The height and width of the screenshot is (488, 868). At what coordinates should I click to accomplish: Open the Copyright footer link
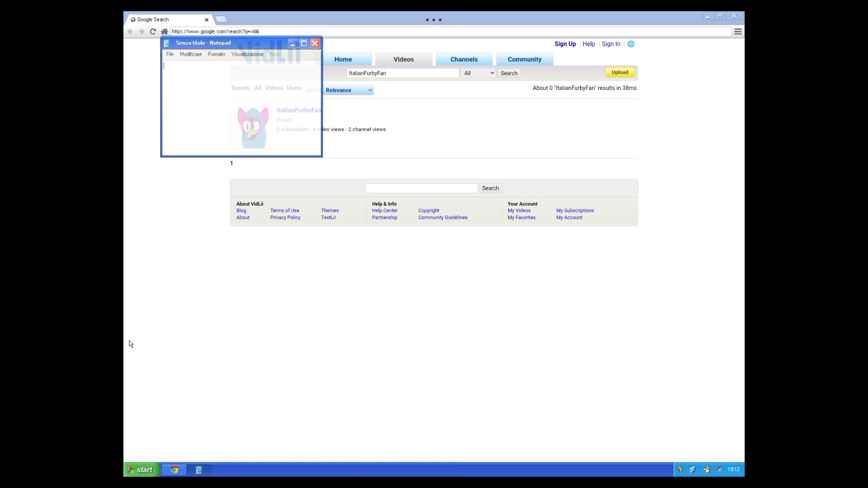[x=429, y=211]
